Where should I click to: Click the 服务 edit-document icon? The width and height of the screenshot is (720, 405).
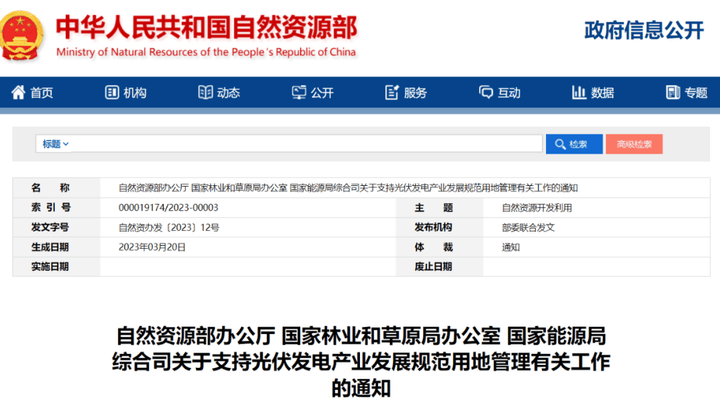[392, 92]
